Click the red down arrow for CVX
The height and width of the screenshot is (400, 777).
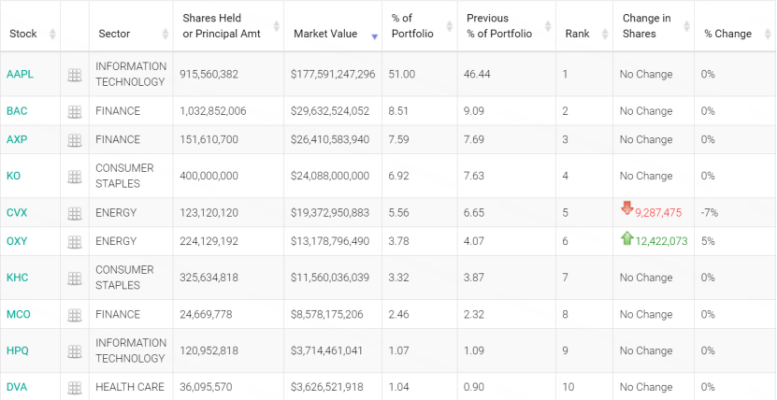point(627,209)
